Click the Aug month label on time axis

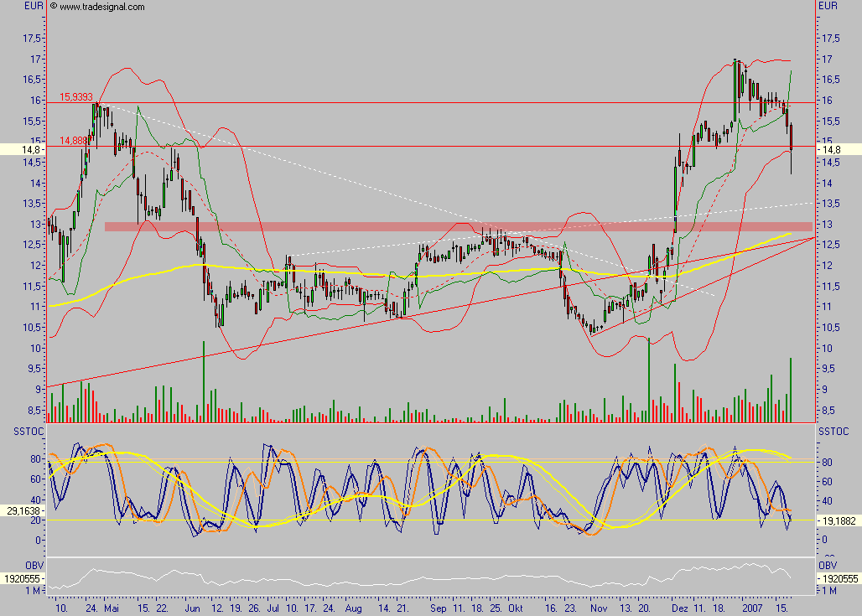(x=354, y=608)
